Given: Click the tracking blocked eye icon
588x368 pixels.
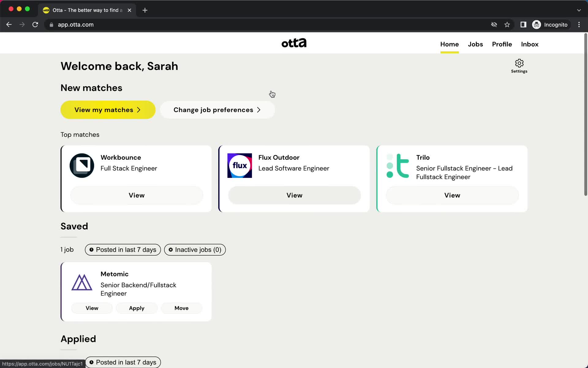Looking at the screenshot, I should [494, 25].
